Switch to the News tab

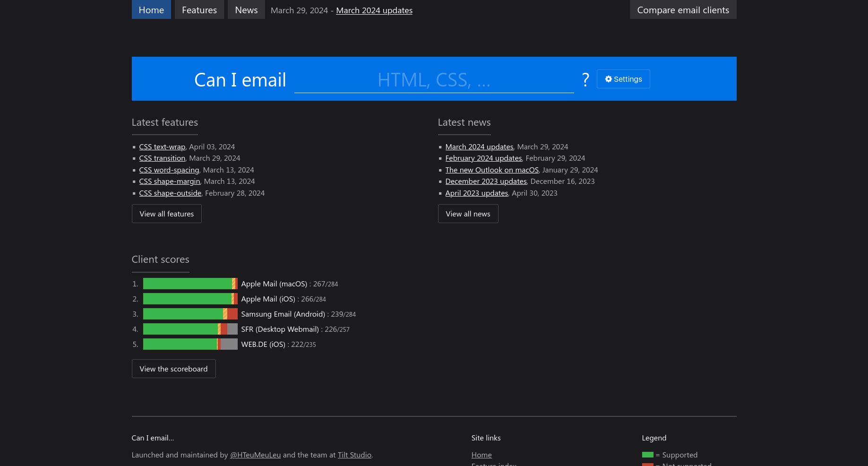[246, 9]
